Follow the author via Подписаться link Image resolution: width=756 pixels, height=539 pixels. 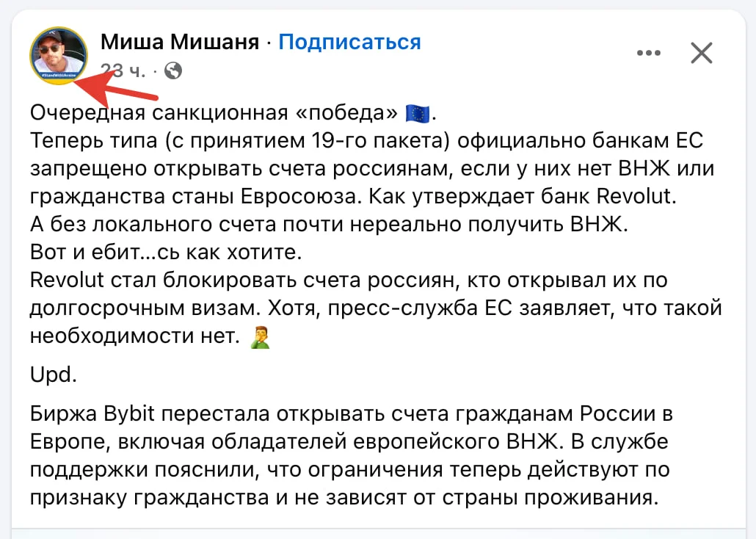350,42
